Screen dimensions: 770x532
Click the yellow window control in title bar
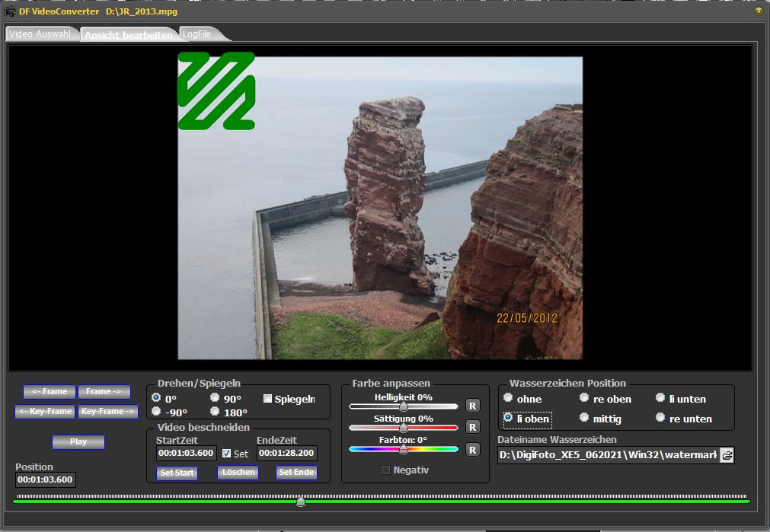pos(758,11)
